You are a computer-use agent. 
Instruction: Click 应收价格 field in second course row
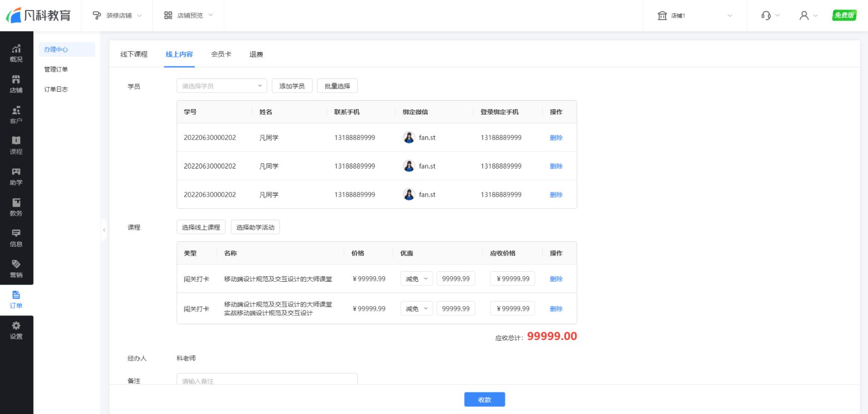pyautogui.click(x=513, y=308)
